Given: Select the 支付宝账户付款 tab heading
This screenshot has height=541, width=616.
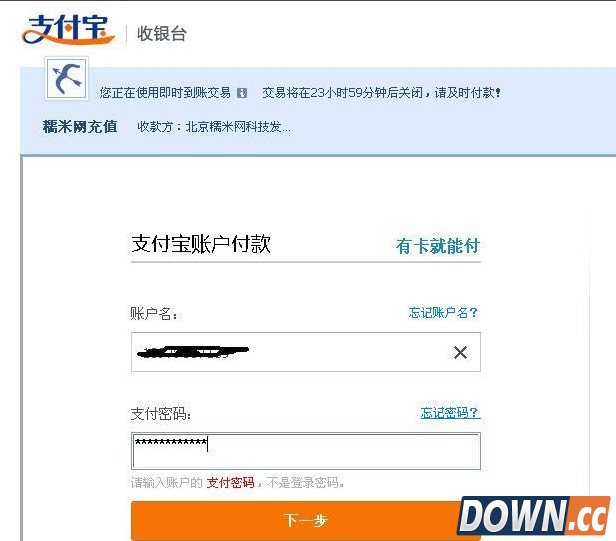Looking at the screenshot, I should pyautogui.click(x=201, y=244).
